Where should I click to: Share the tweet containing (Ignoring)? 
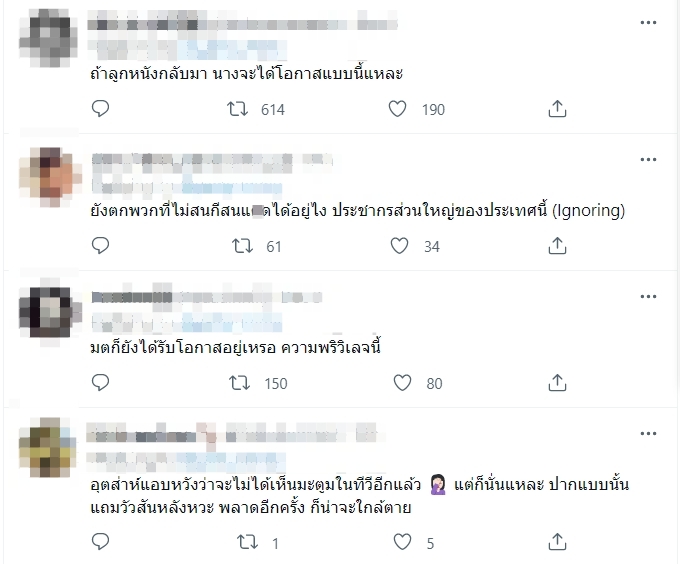coord(557,245)
